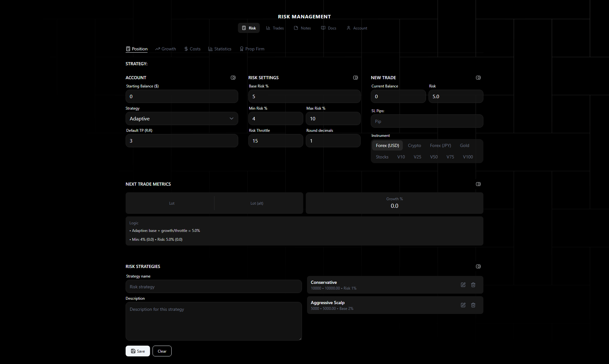The height and width of the screenshot is (364, 609).
Task: Click the info icon beside NEXT TRADE METRICS
Action: pos(478,184)
